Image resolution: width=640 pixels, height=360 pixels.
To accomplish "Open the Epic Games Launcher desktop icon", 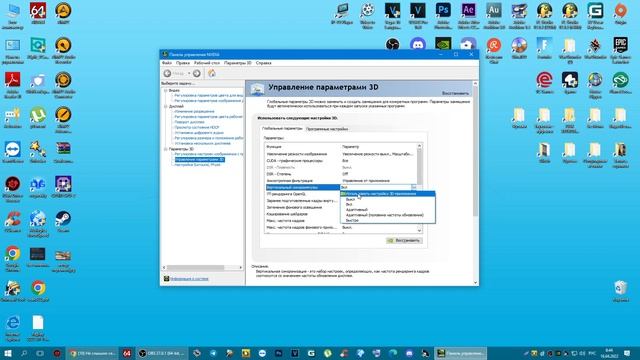I will click(x=620, y=50).
